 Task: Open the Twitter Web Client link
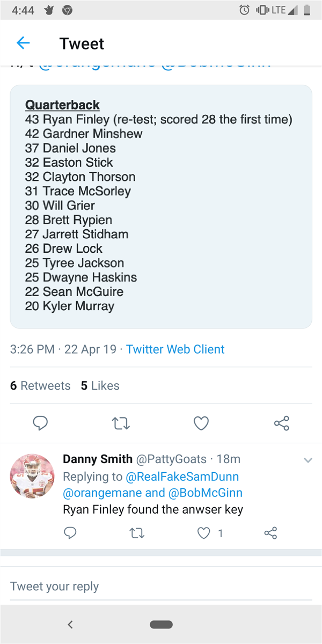175,349
